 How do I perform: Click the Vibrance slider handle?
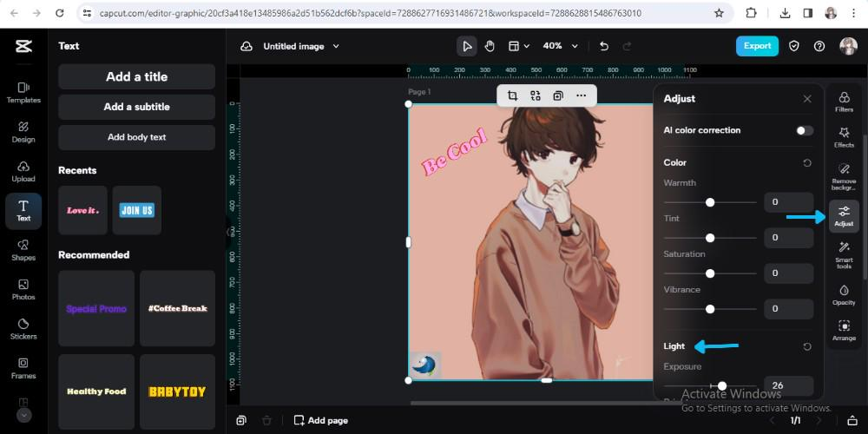click(710, 309)
